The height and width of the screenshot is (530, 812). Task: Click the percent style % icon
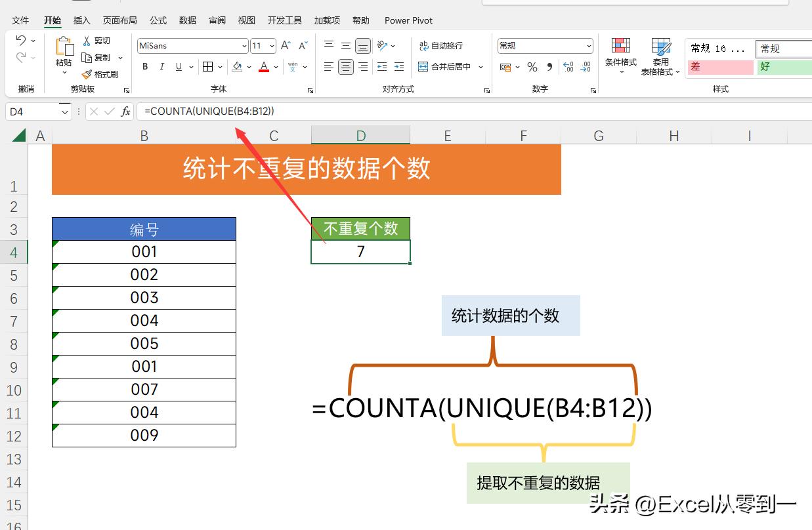coord(532,67)
